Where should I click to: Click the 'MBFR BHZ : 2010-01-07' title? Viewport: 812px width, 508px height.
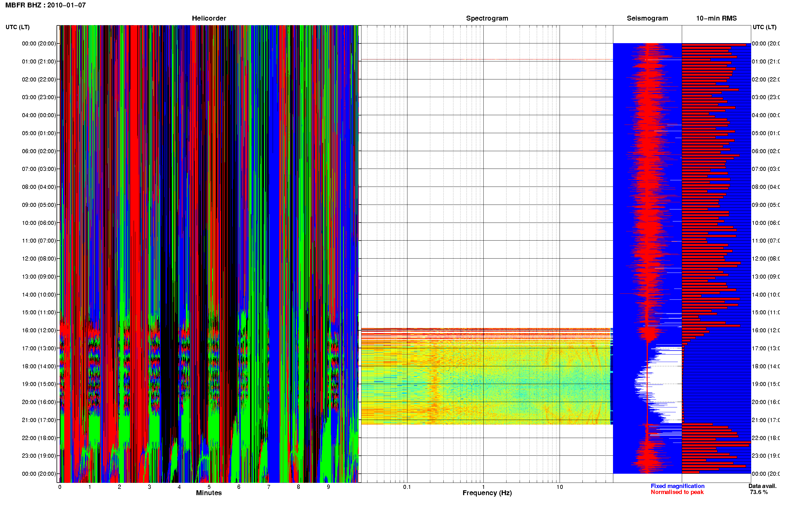point(45,5)
